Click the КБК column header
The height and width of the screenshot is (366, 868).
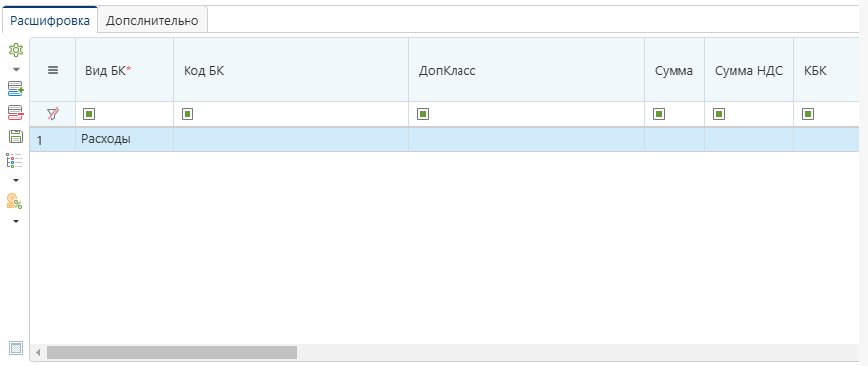coord(815,71)
